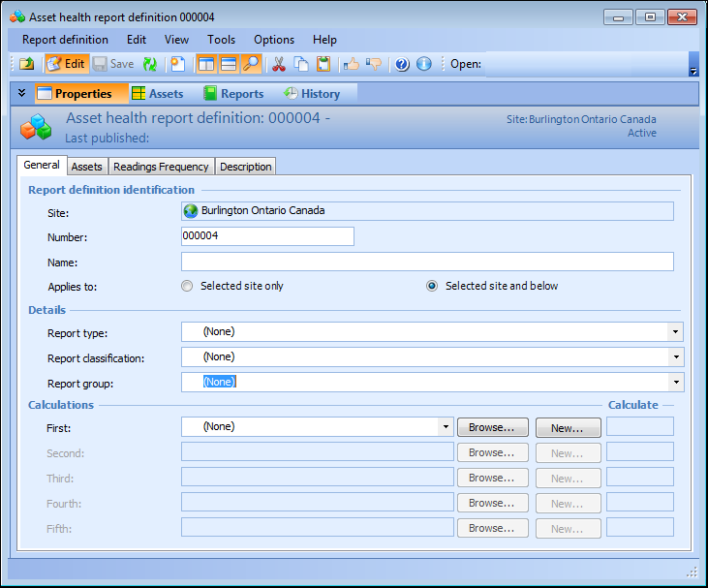Expand the First calculation dropdown
The height and width of the screenshot is (588, 708).
pyautogui.click(x=445, y=427)
